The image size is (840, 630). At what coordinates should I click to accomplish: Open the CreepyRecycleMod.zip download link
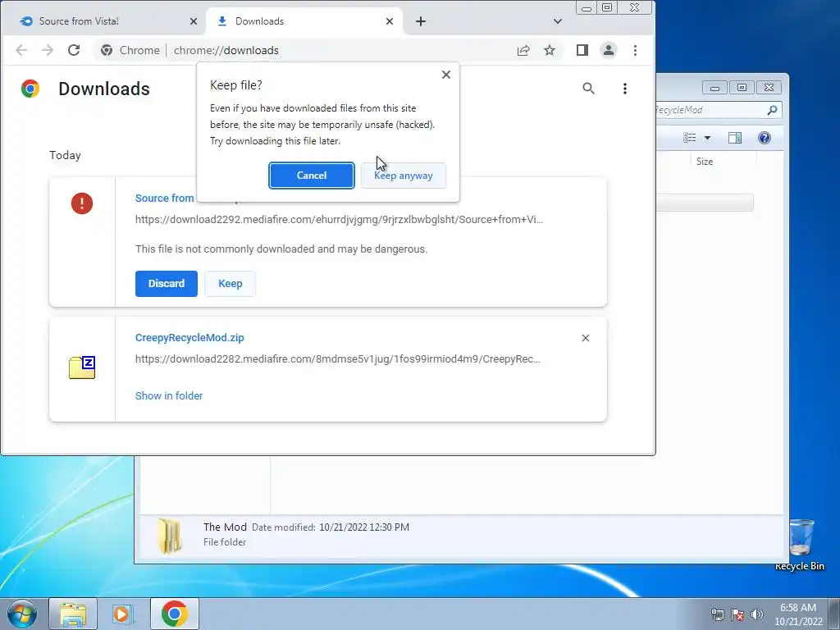pyautogui.click(x=189, y=338)
